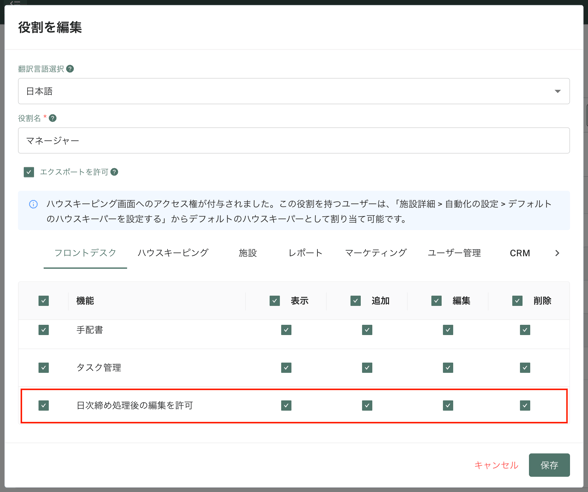Click help icon beside 翻訳言語選択
The image size is (588, 492).
coord(70,69)
